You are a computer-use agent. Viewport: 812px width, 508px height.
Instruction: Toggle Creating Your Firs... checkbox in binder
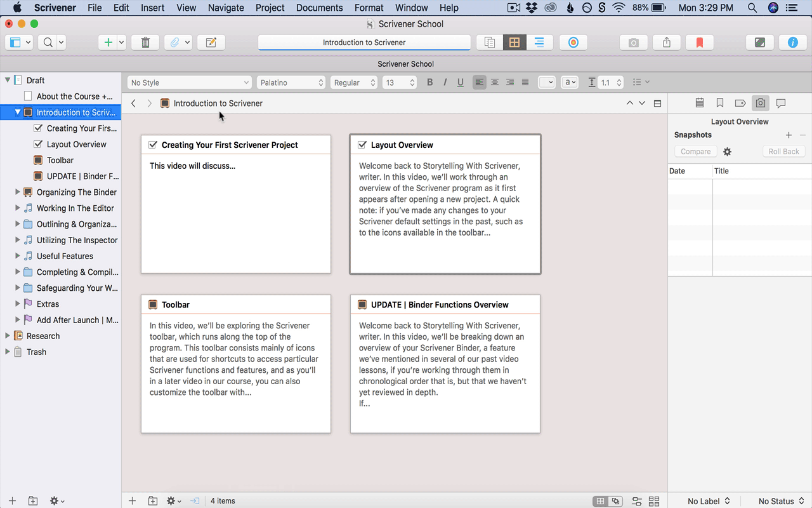tap(37, 128)
